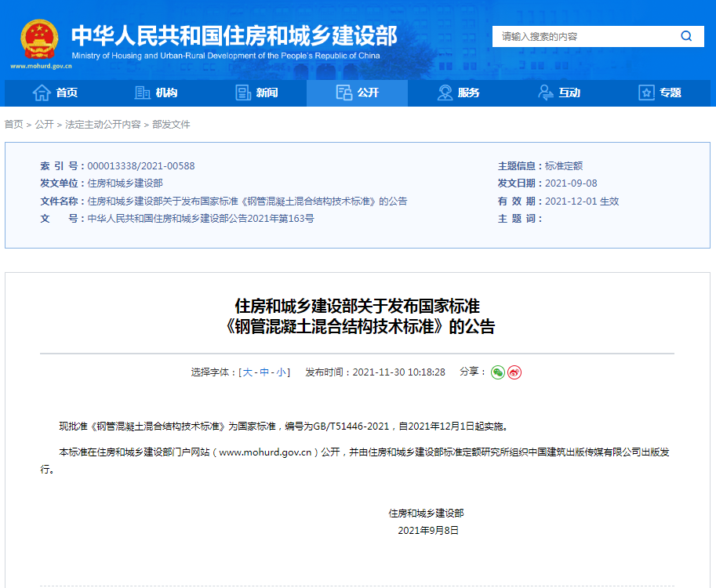This screenshot has height=588, width=716.
Task: Click the building icon beside 机构
Action: [142, 93]
